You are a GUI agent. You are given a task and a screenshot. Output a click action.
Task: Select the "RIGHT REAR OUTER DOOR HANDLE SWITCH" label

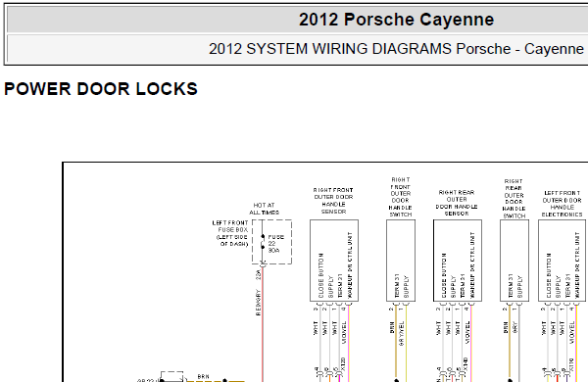[x=514, y=199]
